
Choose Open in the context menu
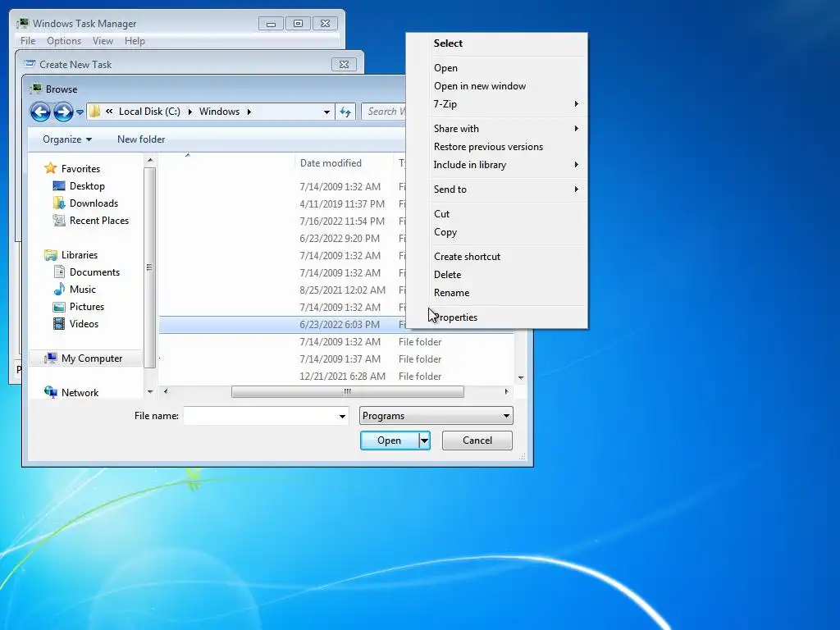point(445,68)
